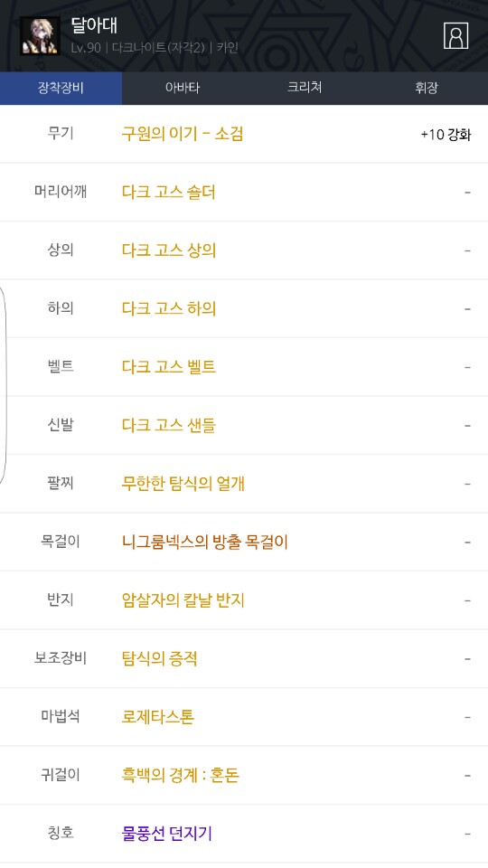Open magic stone 로제타스톤
Viewport: 488px width, 868px height.
point(158,717)
